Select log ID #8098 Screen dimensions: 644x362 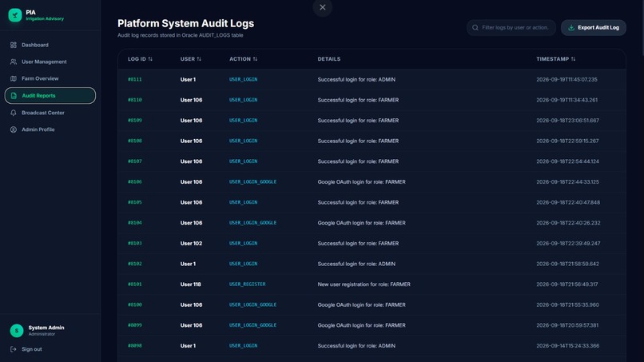pyautogui.click(x=135, y=345)
